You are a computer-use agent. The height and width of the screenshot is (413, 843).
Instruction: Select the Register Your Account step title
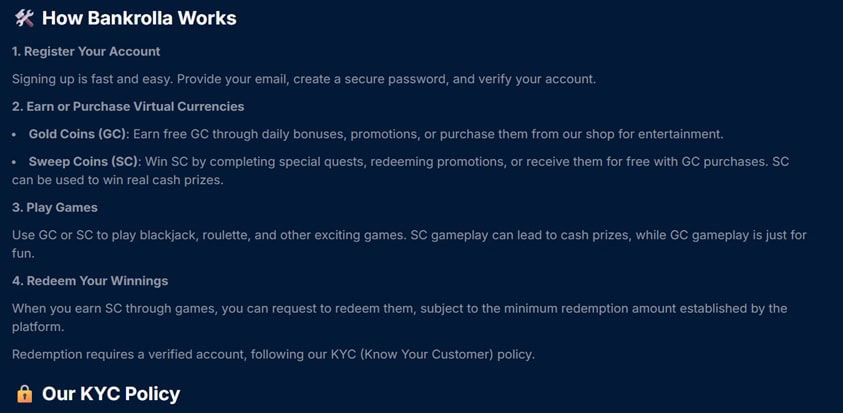(x=86, y=52)
